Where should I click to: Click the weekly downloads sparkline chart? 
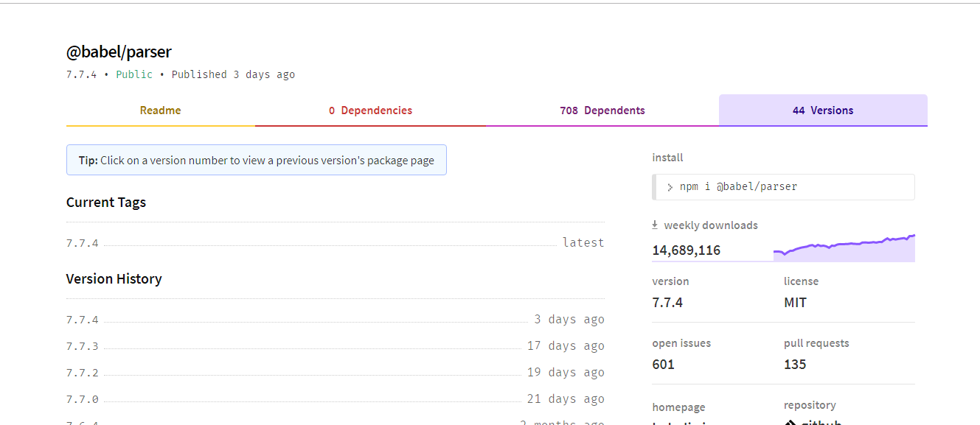click(844, 245)
